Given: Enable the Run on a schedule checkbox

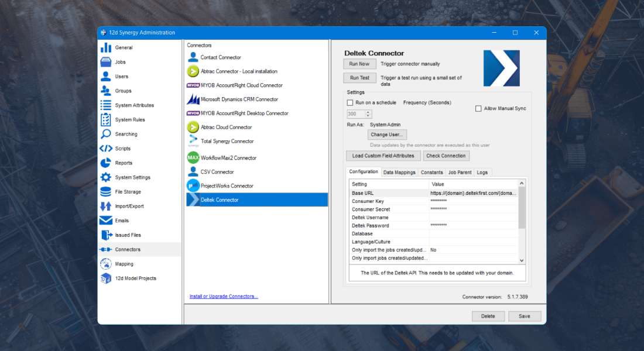Looking at the screenshot, I should [350, 103].
